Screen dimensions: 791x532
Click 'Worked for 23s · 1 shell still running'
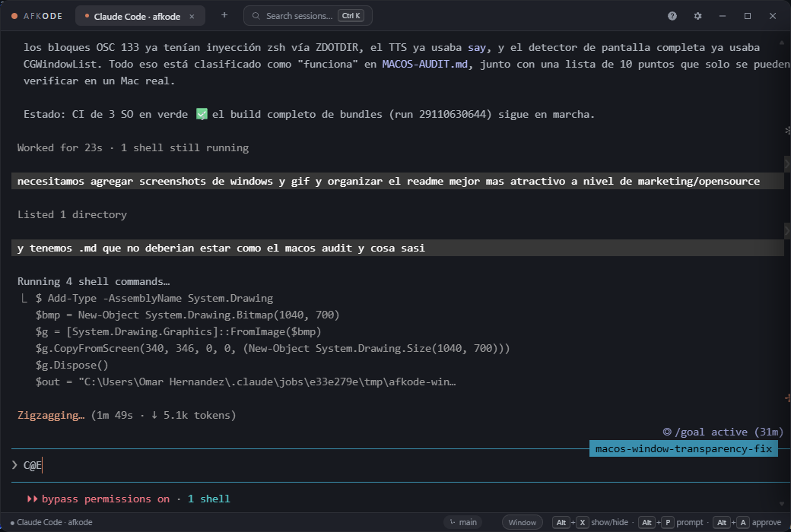[x=133, y=147]
